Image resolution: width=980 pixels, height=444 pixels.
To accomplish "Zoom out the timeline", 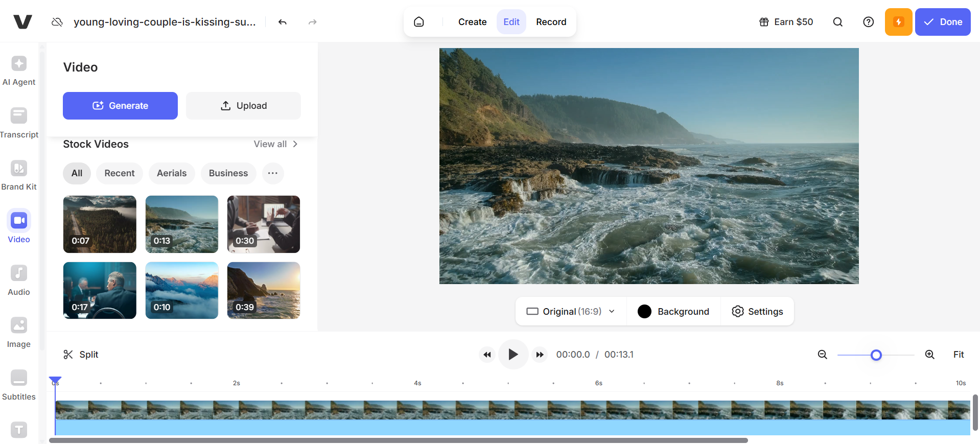I will (822, 355).
